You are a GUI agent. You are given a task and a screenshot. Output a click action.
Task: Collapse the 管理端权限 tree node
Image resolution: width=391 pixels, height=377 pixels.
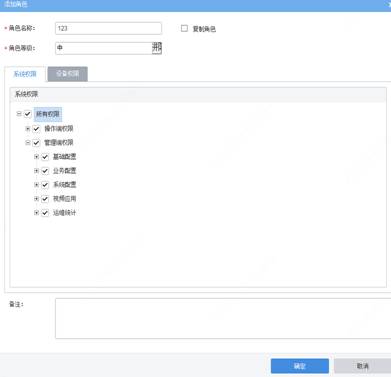tap(28, 143)
